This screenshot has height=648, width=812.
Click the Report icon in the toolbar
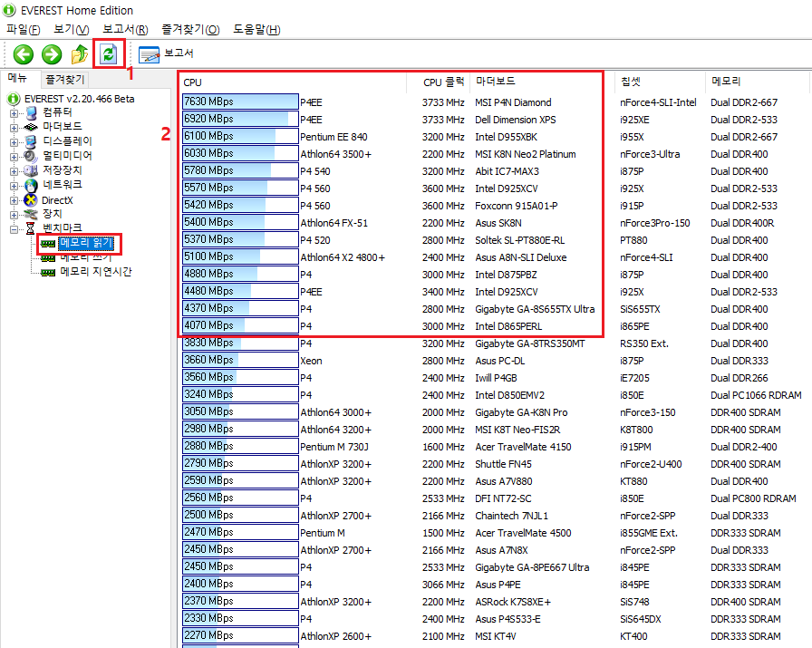coord(150,53)
